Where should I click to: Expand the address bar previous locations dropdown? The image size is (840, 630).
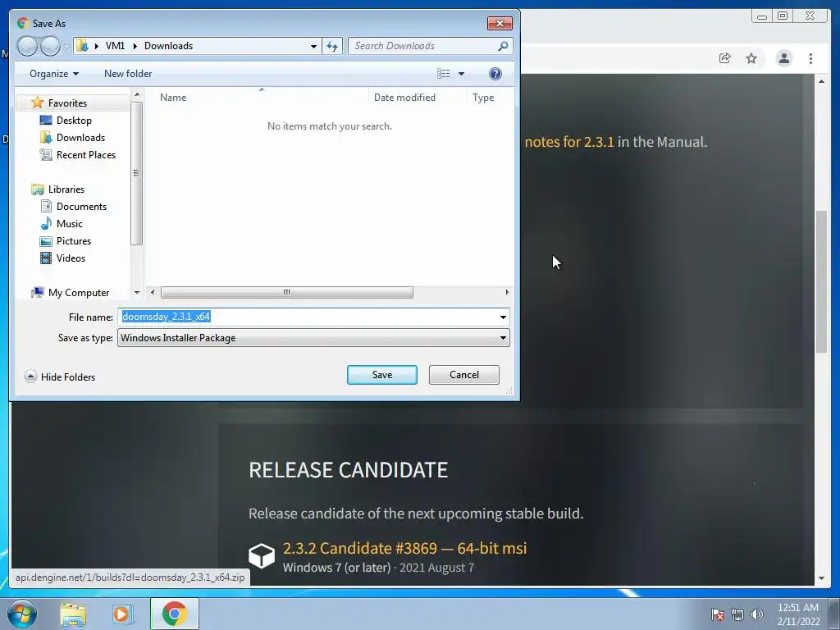click(313, 46)
